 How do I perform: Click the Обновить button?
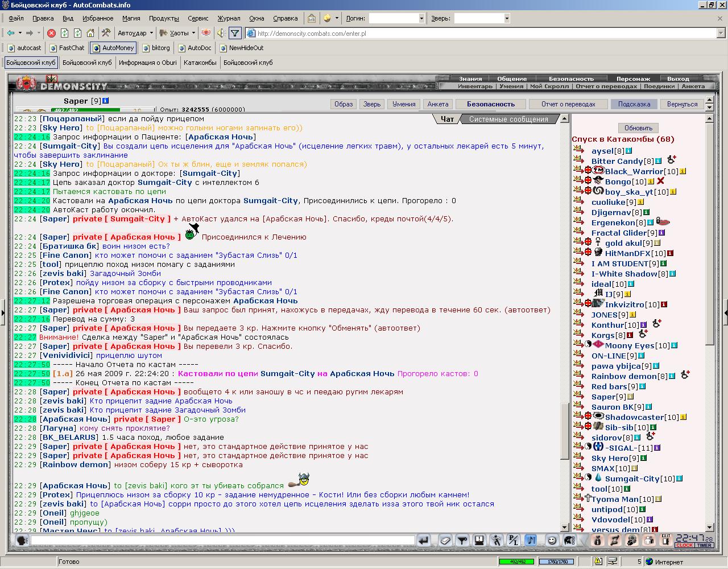(638, 128)
